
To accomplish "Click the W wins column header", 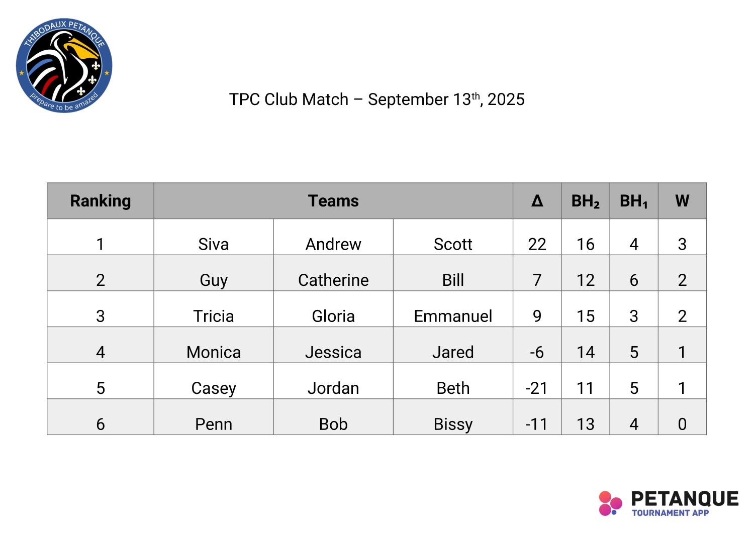I will (682, 201).
